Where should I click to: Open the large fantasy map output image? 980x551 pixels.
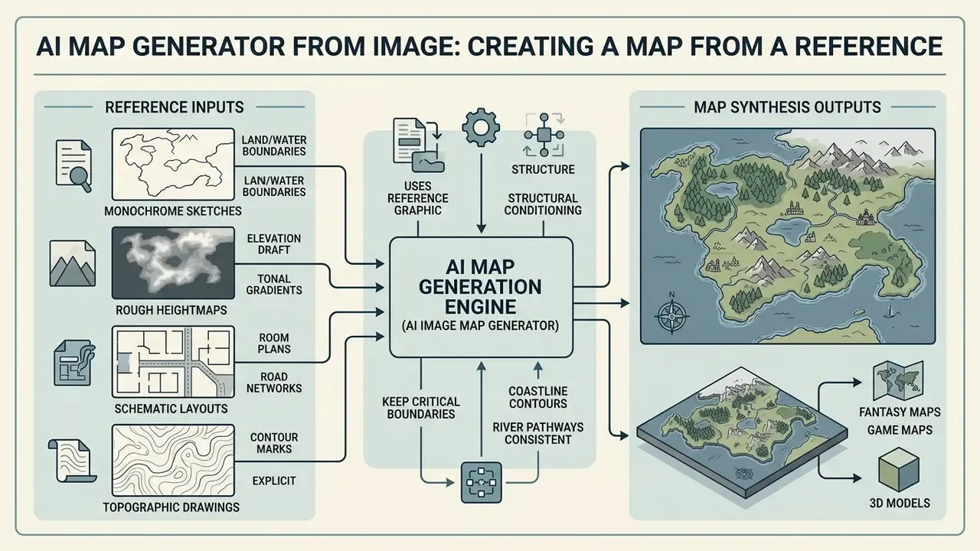[x=787, y=236]
